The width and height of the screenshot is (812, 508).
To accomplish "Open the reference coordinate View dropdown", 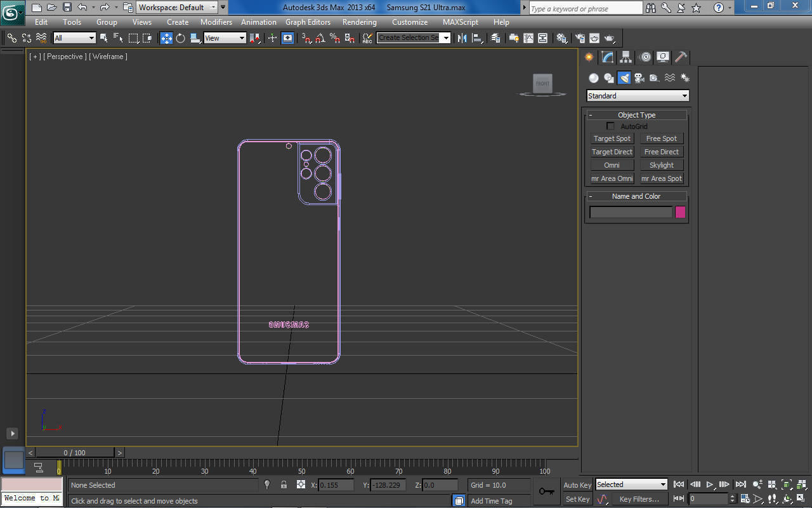I will coord(225,38).
